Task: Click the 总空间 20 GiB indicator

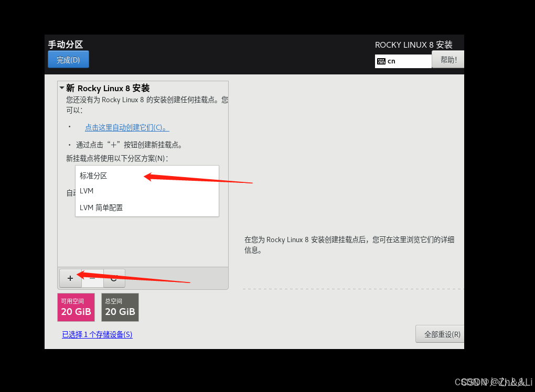Action: click(x=120, y=307)
